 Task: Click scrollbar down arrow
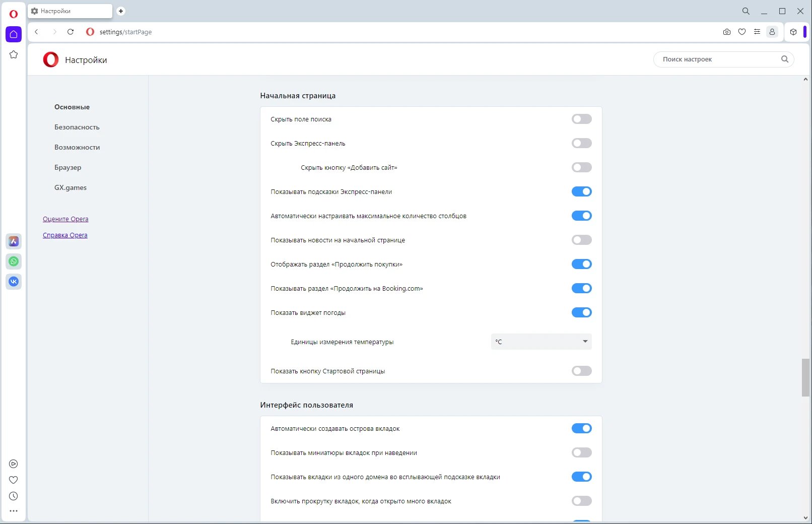(x=805, y=517)
